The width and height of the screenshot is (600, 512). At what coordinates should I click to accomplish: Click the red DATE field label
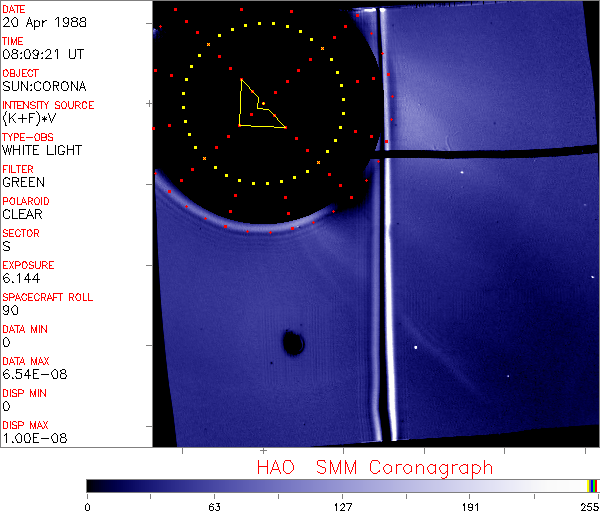[x=15, y=9]
